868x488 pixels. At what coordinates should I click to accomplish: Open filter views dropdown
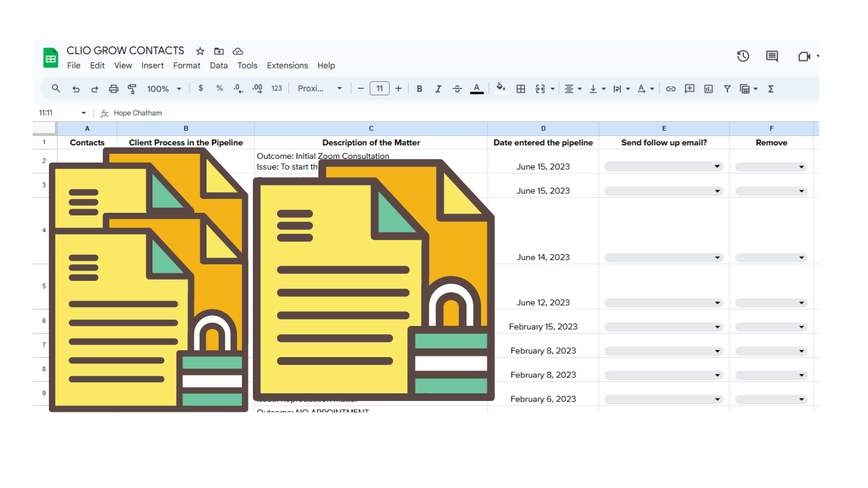point(749,89)
